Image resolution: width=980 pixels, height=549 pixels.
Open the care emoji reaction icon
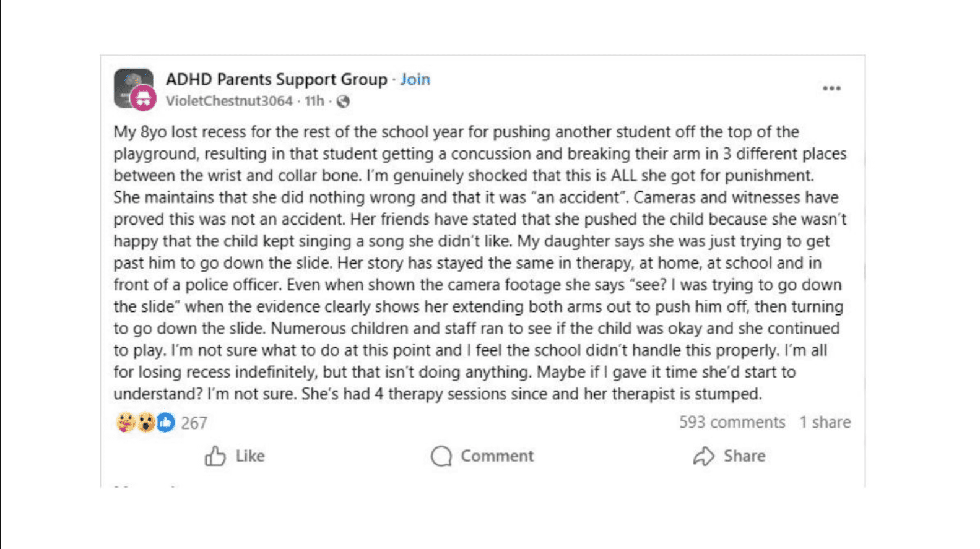pos(125,424)
